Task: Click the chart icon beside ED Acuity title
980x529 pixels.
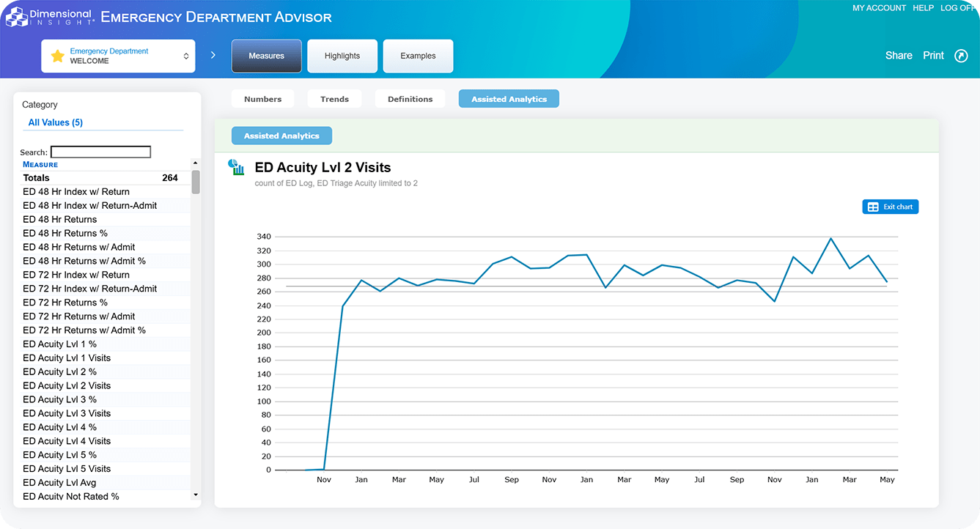Action: tap(236, 168)
